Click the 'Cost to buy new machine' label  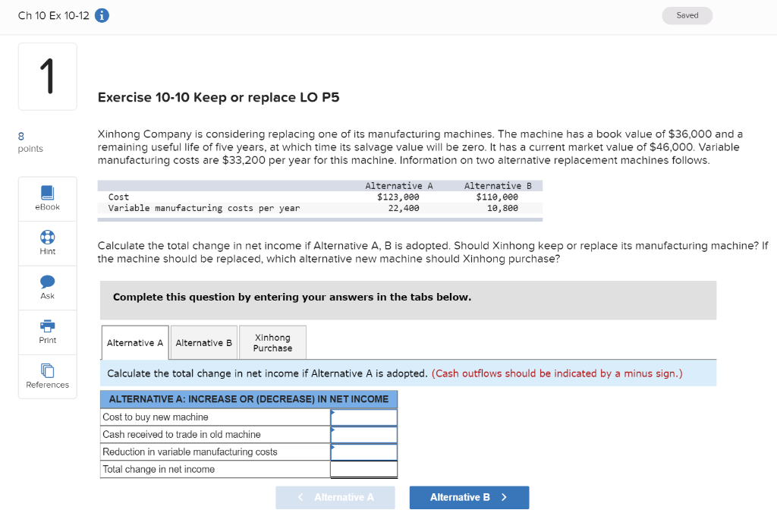point(155,417)
